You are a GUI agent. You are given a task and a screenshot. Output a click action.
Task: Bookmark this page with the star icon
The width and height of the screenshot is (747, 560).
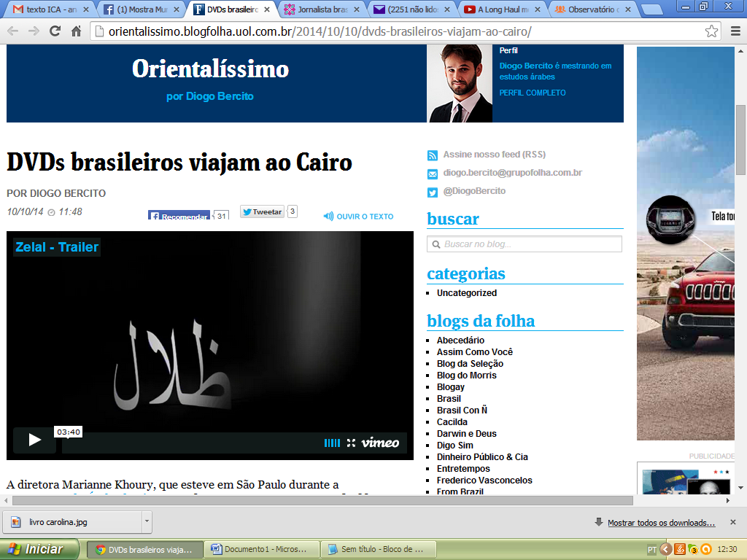pyautogui.click(x=712, y=31)
